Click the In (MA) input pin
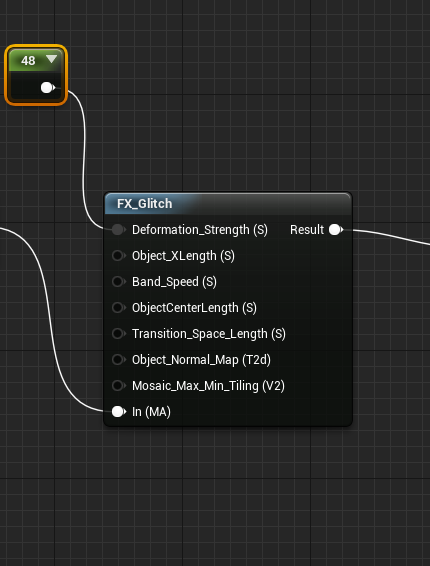Viewport: 430px width, 566px height. [x=118, y=412]
